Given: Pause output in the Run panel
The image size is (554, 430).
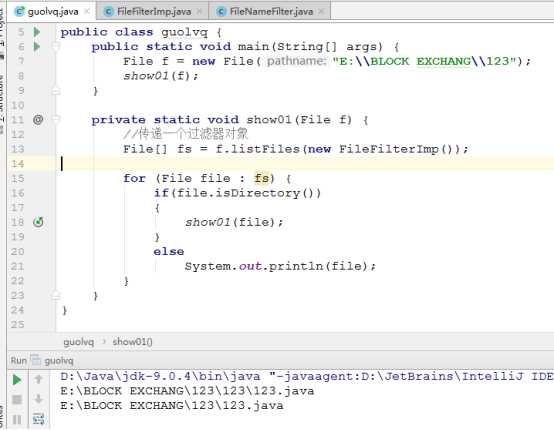Looking at the screenshot, I should 17,419.
